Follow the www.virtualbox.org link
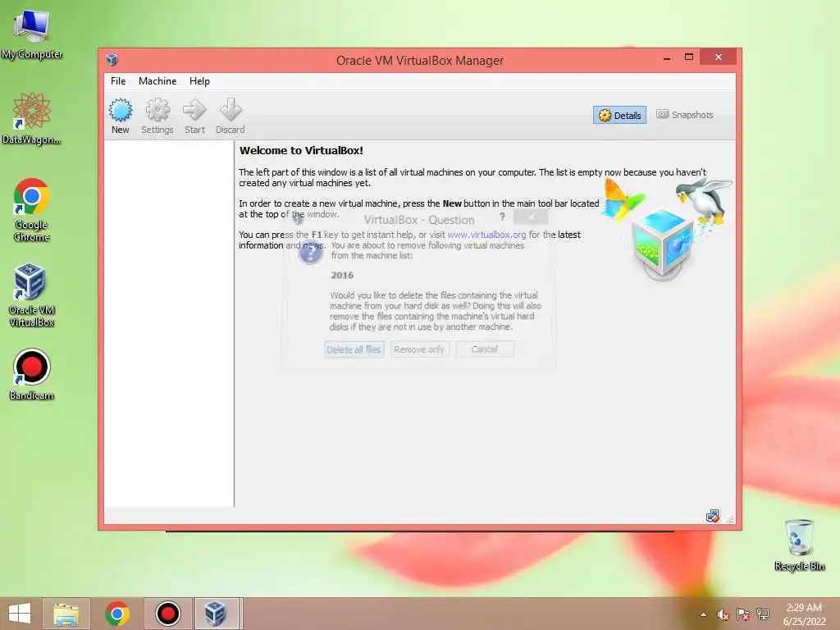The image size is (840, 630). click(x=486, y=235)
